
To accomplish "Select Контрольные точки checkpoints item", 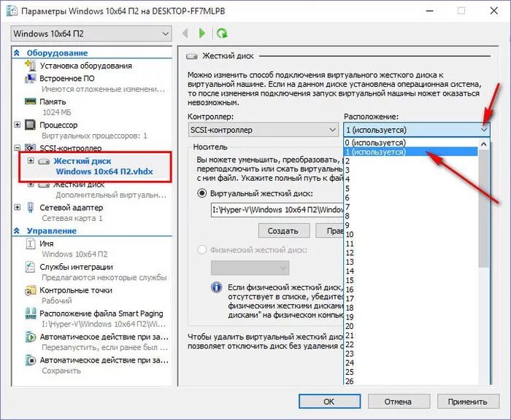I will [x=76, y=290].
